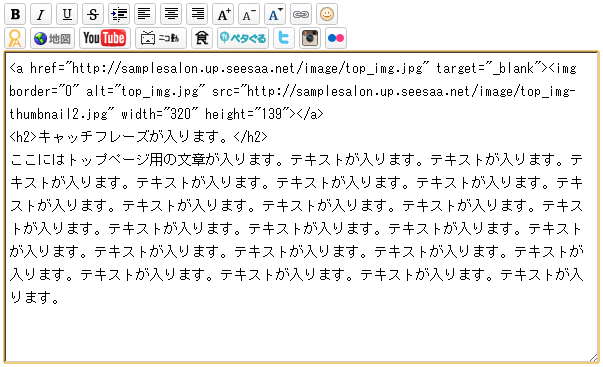Image resolution: width=603 pixels, height=367 pixels.
Task: Embed a Niconico video
Action: click(161, 38)
